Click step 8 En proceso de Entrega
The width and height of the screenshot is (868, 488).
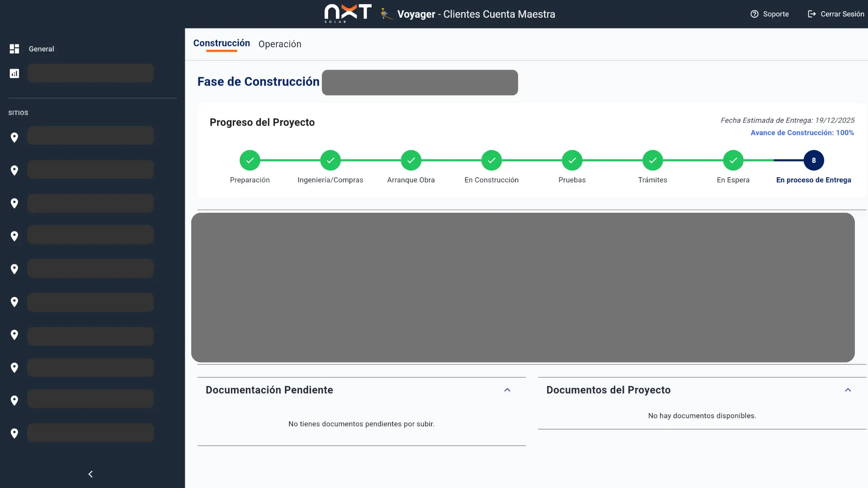814,160
